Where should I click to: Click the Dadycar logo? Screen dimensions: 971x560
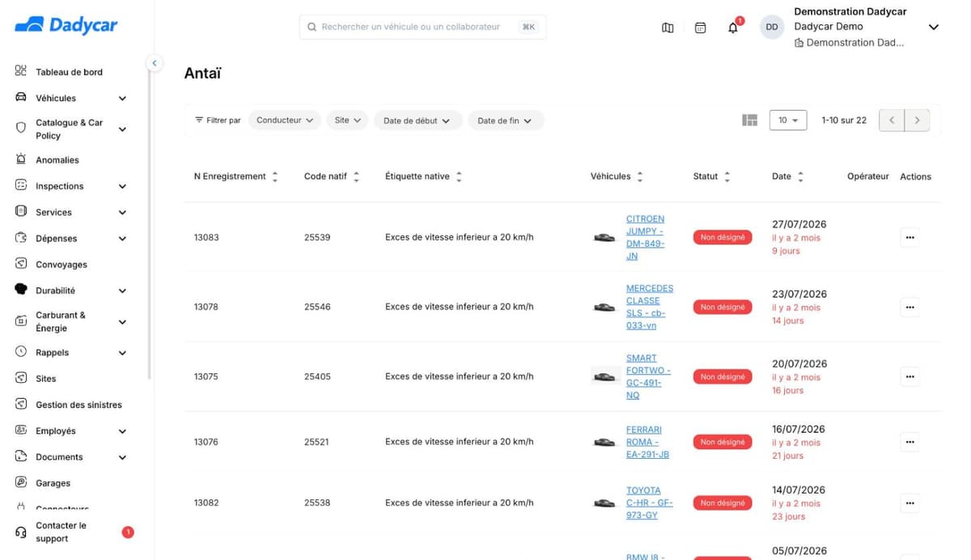coord(66,25)
